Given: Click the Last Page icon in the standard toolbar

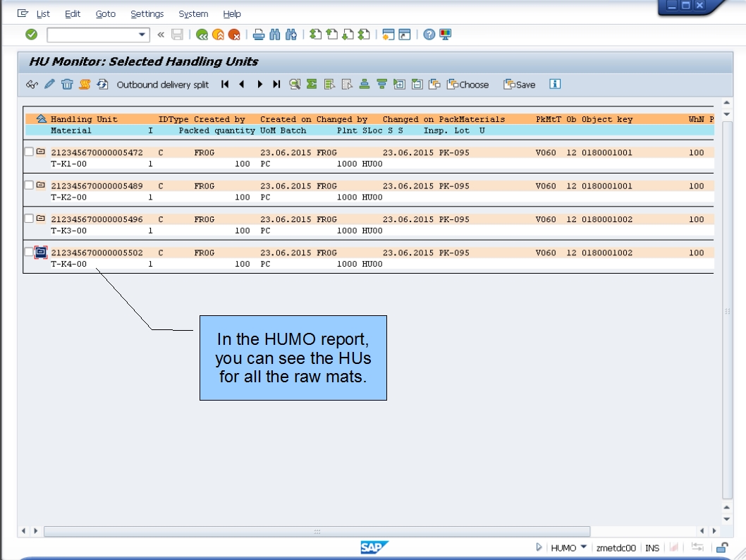Looking at the screenshot, I should (364, 35).
